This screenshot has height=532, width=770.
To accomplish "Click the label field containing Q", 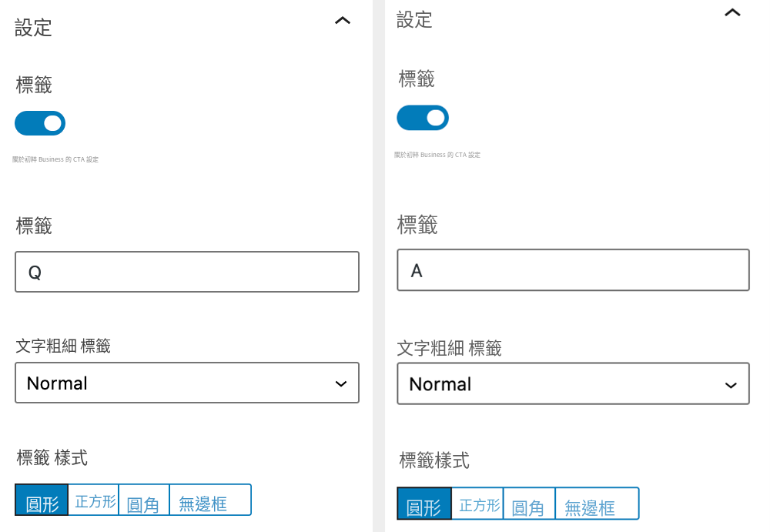I will 187,272.
